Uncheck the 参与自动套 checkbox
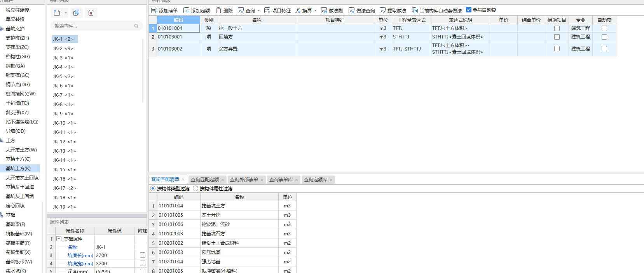 tap(469, 10)
